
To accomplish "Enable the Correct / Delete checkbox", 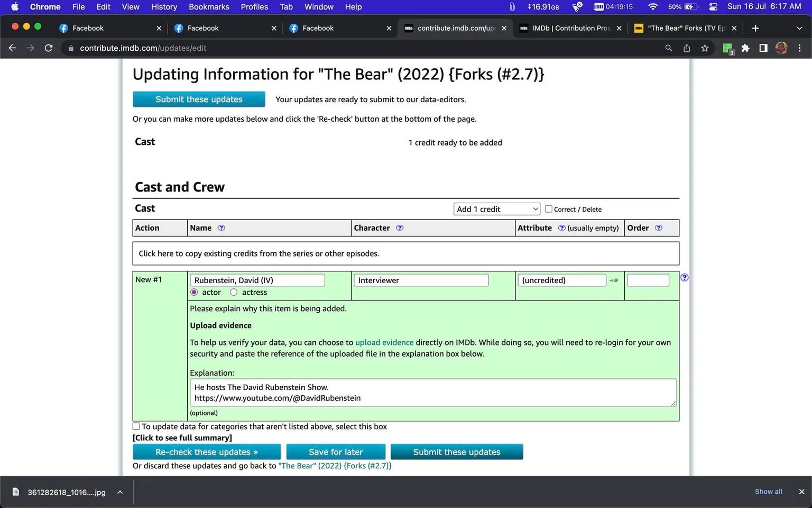I will click(x=548, y=209).
